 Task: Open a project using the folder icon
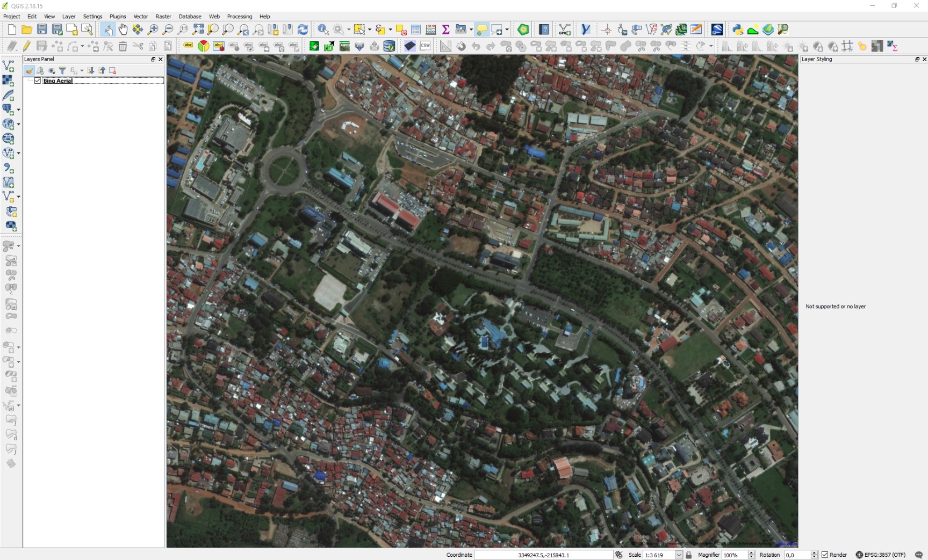pos(27,30)
